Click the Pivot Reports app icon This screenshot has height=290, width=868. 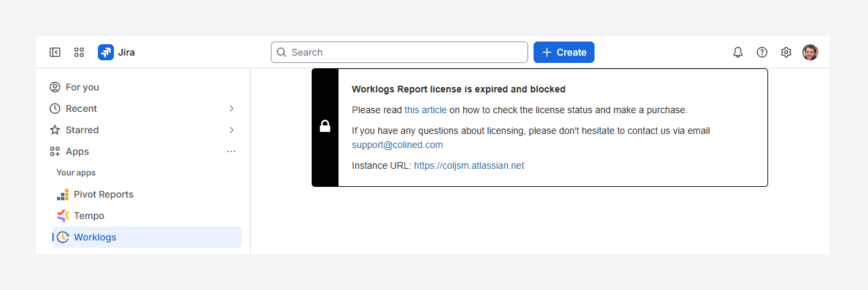62,194
